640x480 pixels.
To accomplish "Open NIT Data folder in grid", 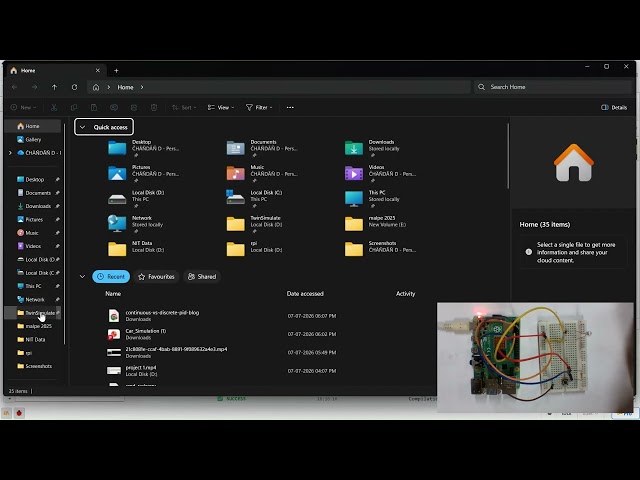I will click(x=136, y=249).
